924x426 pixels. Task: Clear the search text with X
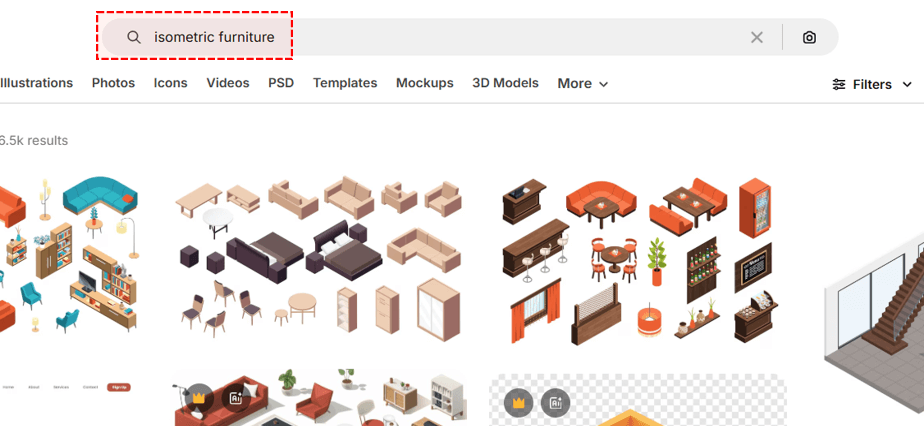757,37
